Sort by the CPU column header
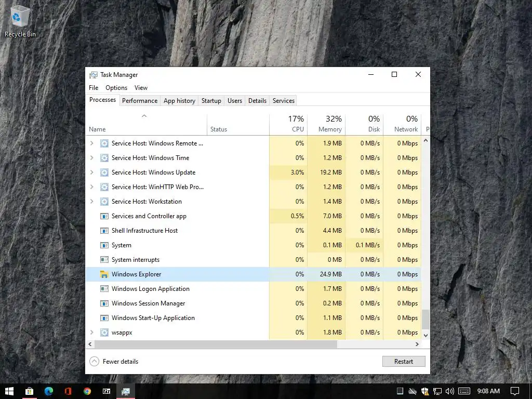Image resolution: width=532 pixels, height=399 pixels. click(288, 125)
